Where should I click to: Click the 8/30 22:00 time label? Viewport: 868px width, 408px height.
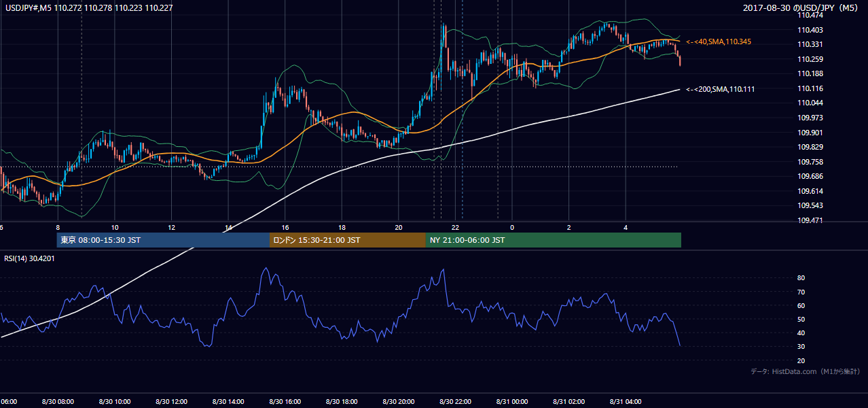click(455, 402)
